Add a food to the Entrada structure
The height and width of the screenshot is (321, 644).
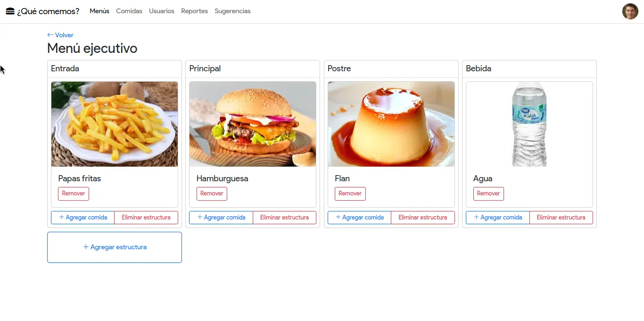coord(83,218)
